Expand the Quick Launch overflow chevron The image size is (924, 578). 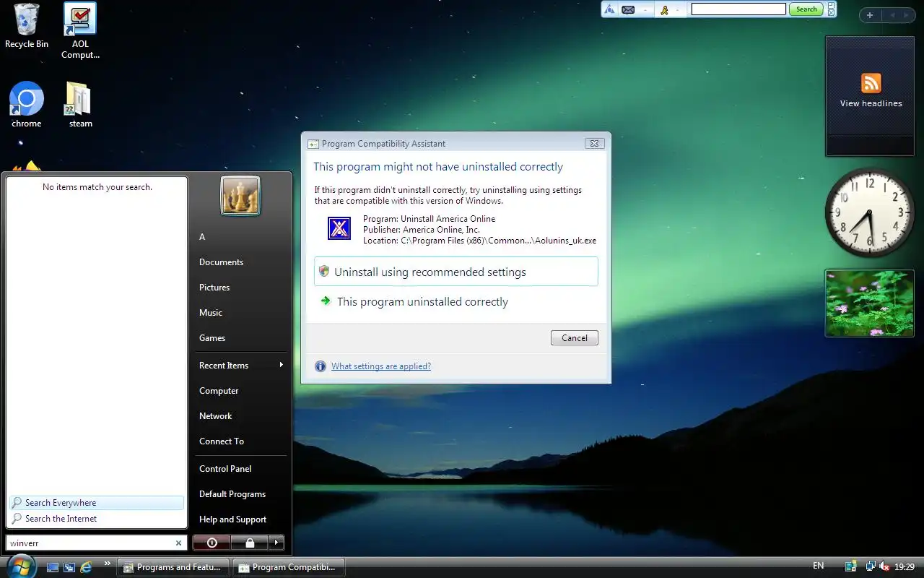108,564
